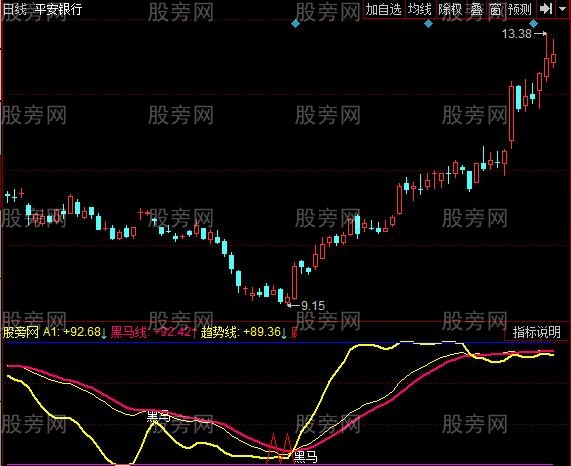
Task: Toggle the 除权 ex-rights adjustment
Action: (450, 9)
